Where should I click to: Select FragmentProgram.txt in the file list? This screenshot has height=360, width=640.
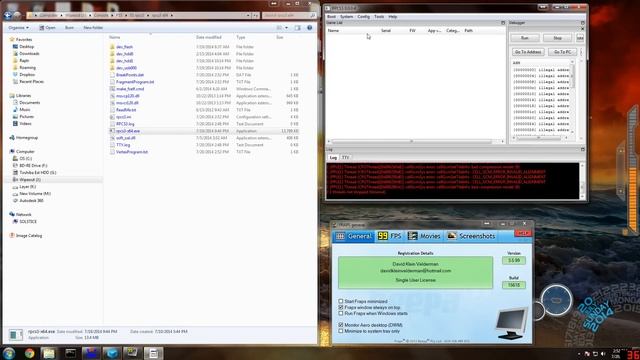click(135, 82)
